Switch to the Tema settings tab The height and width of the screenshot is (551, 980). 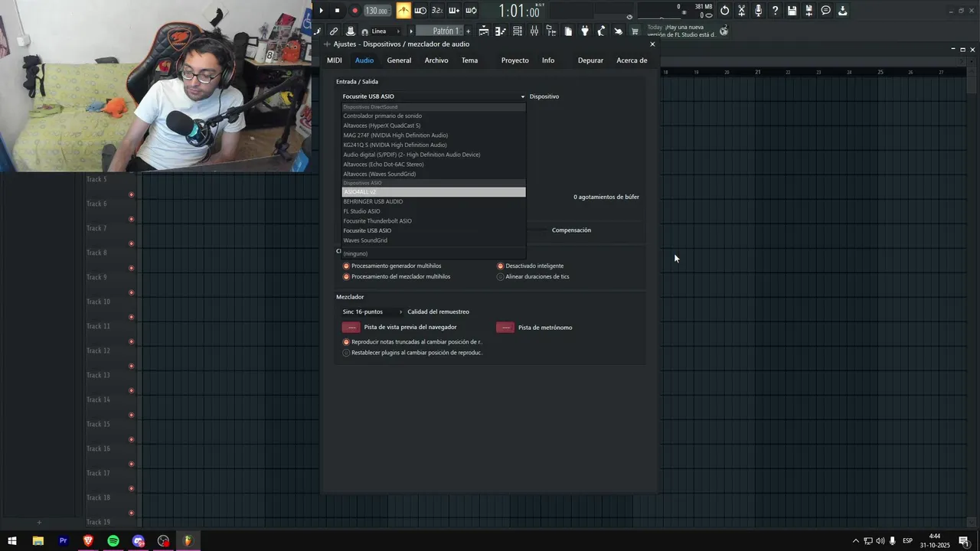469,60
